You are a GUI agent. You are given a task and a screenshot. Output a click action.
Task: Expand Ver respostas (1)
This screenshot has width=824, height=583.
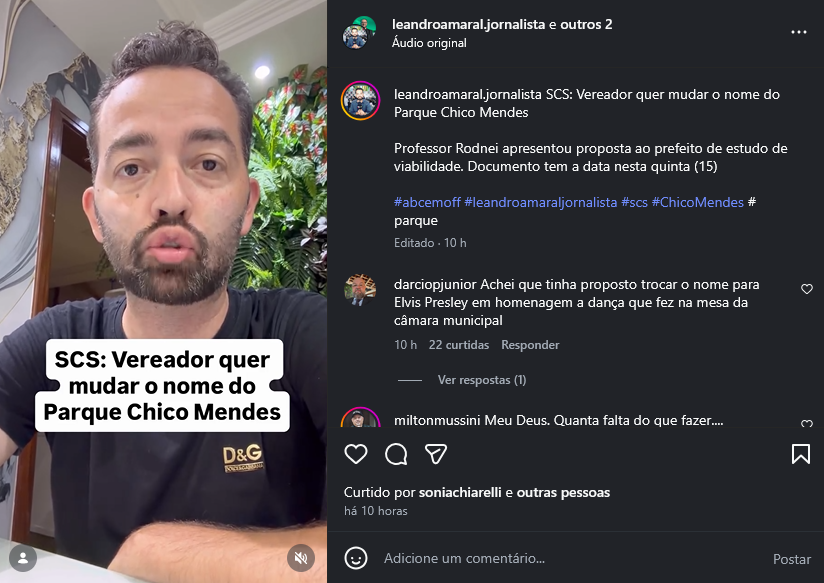click(x=482, y=380)
